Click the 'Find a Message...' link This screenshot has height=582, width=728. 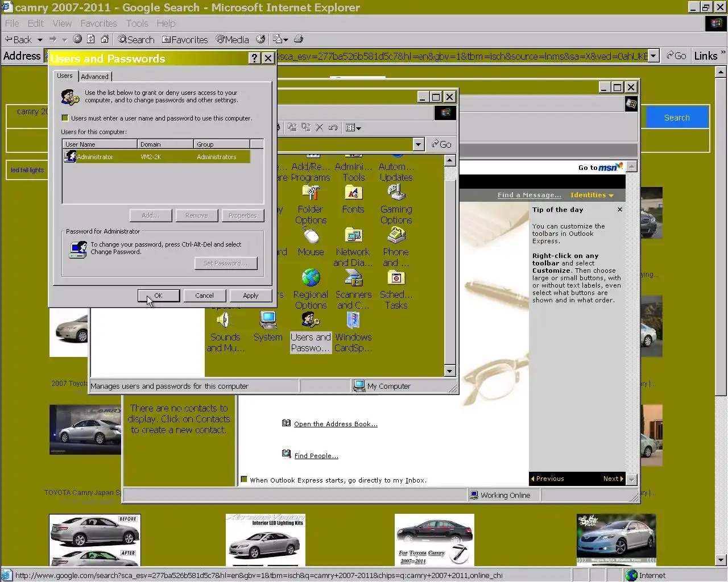(529, 195)
